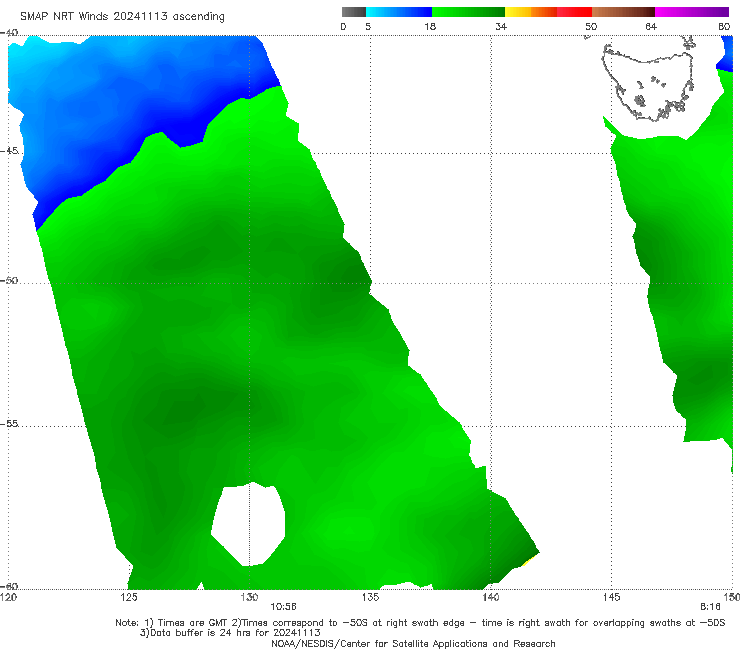Click the longitude axis label '145'
The image size is (740, 650).
(612, 598)
